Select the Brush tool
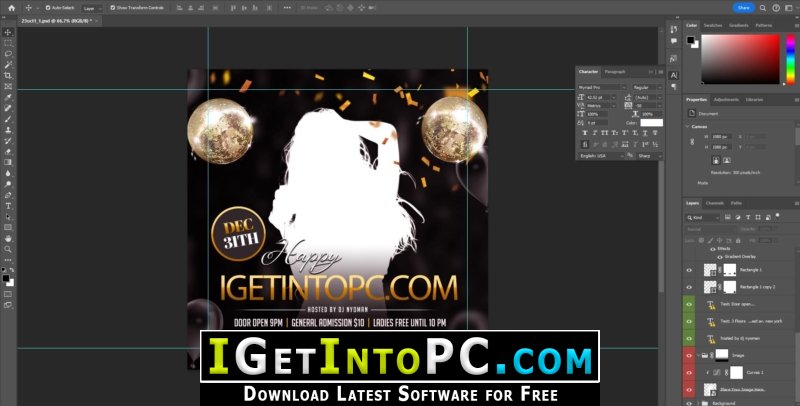 tap(8, 119)
